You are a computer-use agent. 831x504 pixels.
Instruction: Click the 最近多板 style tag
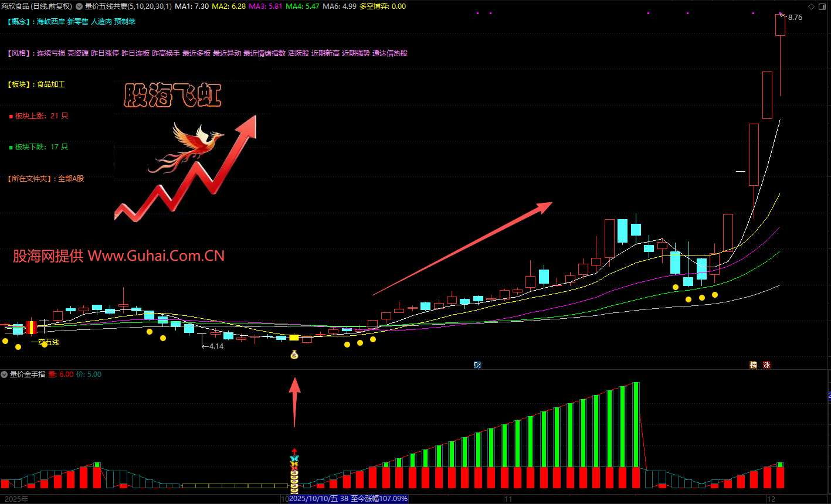196,53
